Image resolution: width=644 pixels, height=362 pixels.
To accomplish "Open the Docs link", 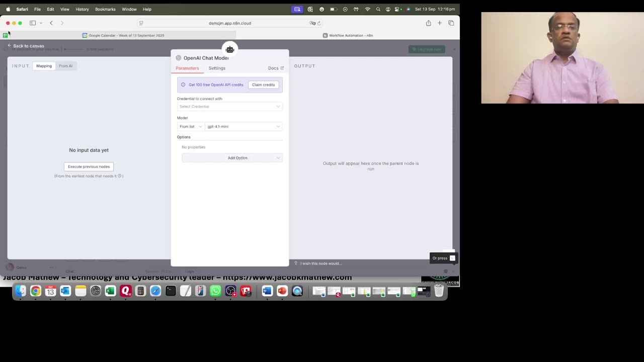I will tap(276, 68).
